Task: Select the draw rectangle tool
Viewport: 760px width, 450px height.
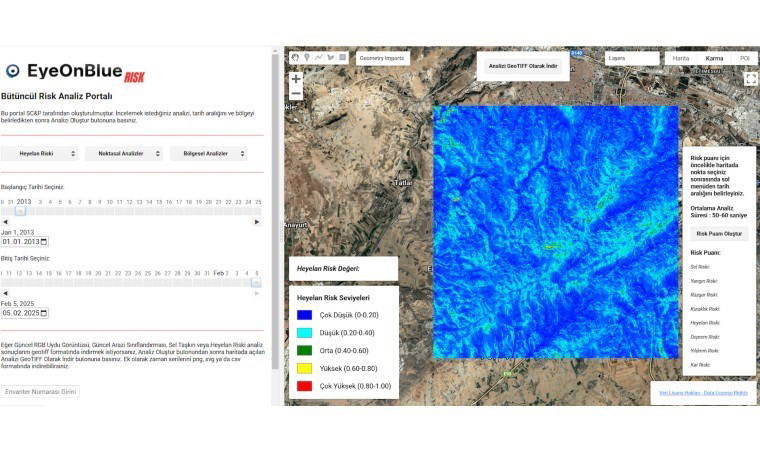Action: pyautogui.click(x=343, y=58)
